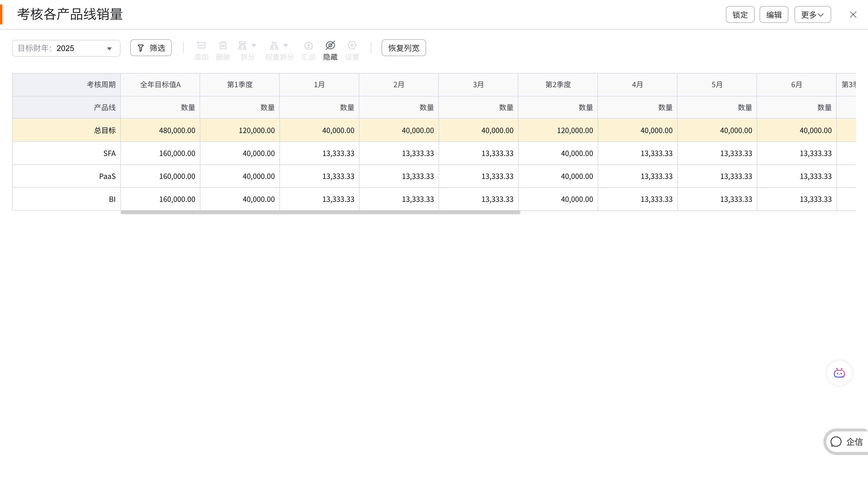The width and height of the screenshot is (868, 490).
Task: Click the 编辑 edit button
Action: (774, 14)
